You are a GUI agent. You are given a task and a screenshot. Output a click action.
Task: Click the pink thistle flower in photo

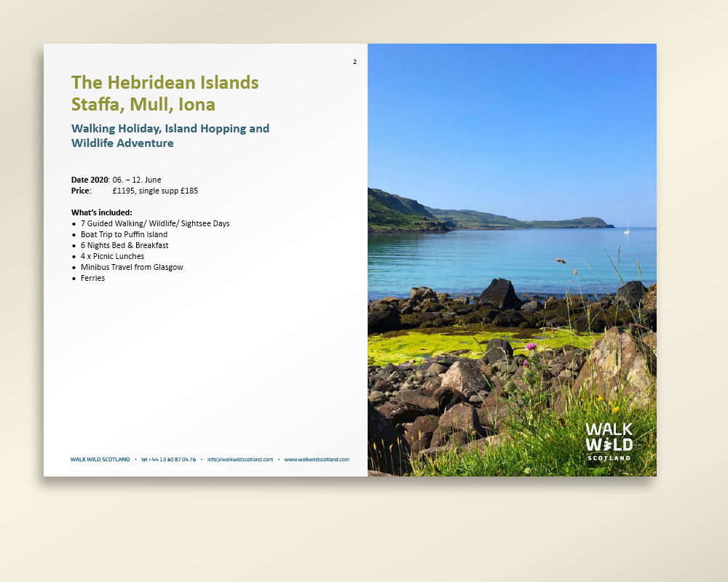tap(531, 347)
